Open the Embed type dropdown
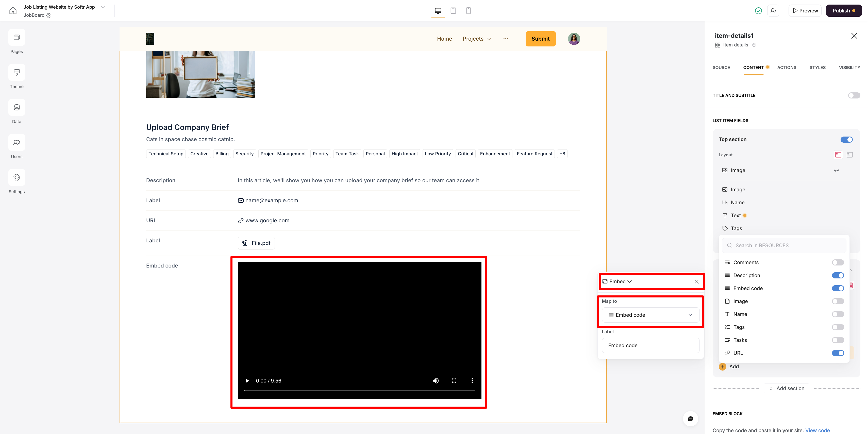The image size is (868, 434). coord(617,282)
